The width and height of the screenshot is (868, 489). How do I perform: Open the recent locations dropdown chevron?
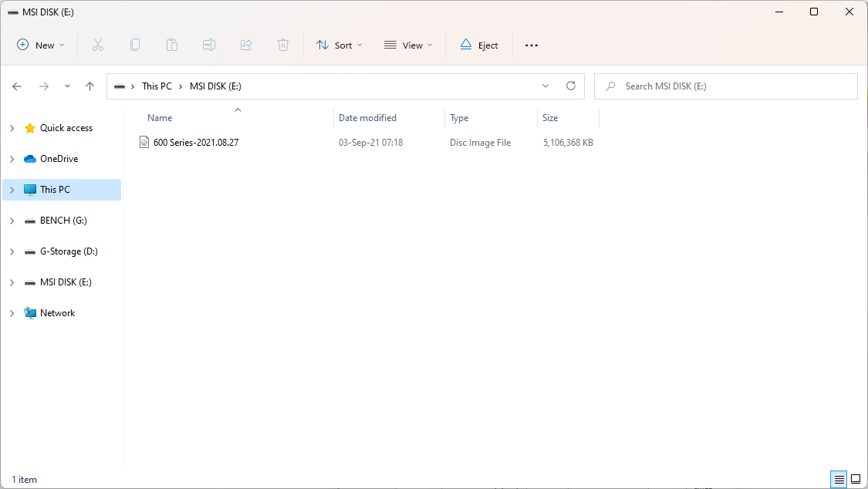point(68,86)
